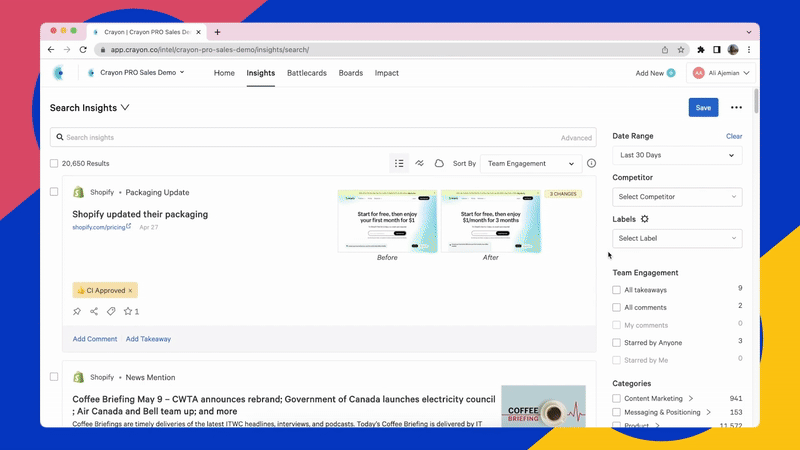
Task: Click the blue Save button
Action: click(x=703, y=108)
